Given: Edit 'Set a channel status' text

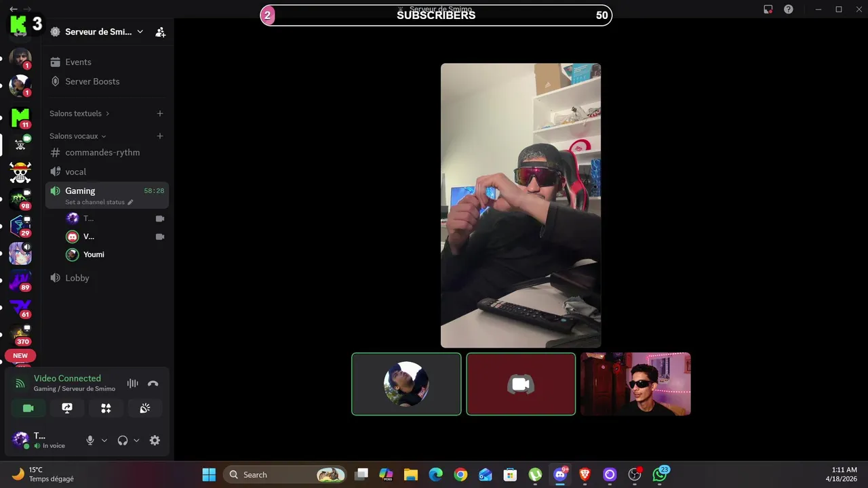Looking at the screenshot, I should click(99, 202).
